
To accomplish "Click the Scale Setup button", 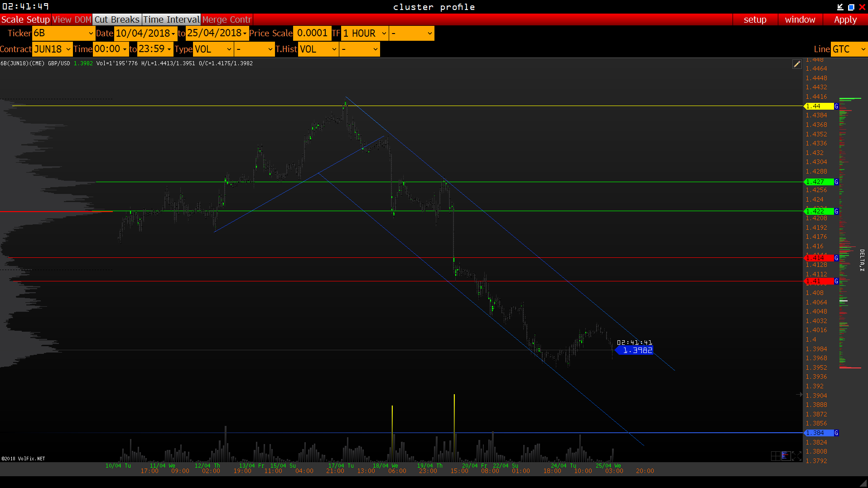I will [x=25, y=19].
